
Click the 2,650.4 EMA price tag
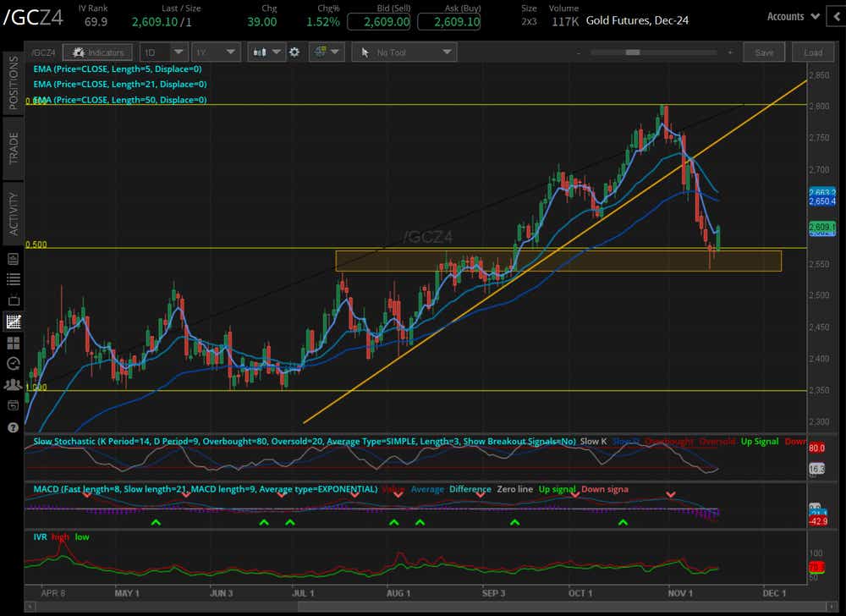click(x=821, y=201)
